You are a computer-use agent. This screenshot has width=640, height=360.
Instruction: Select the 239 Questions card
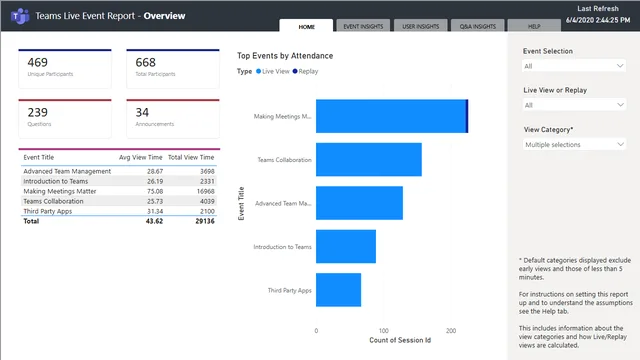coord(65,118)
